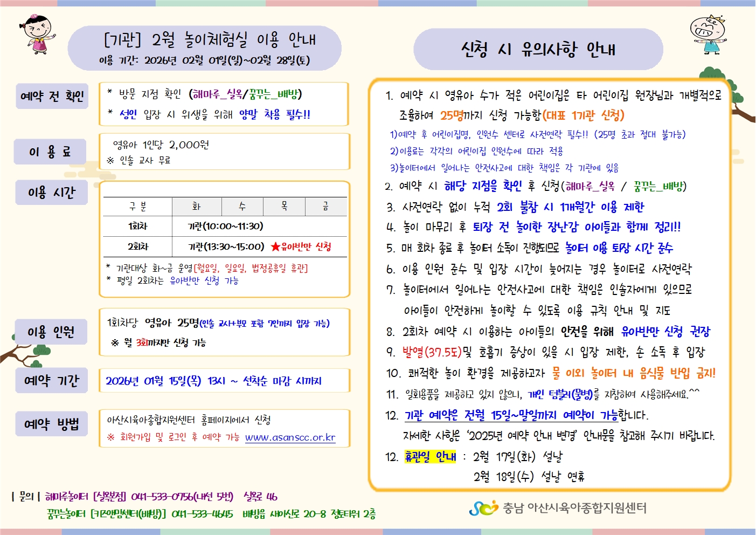Click the 구분 header cell in the table
This screenshot has width=756, height=535.
[x=138, y=207]
